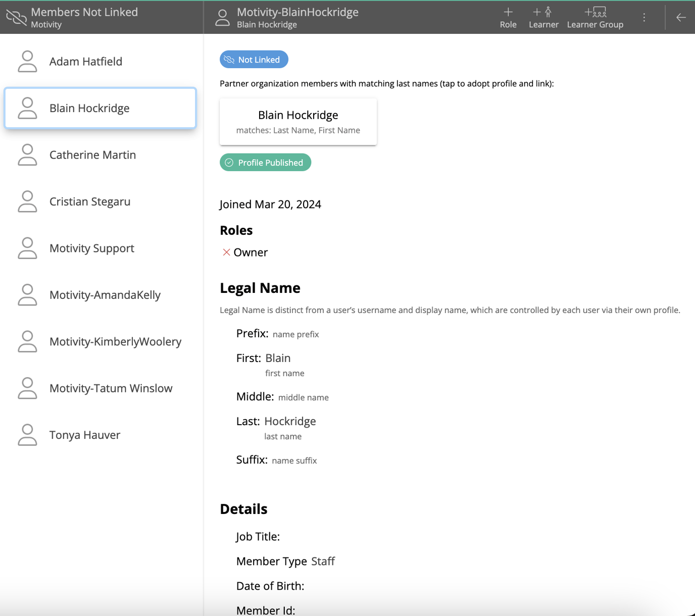Click the add Role plus icon
695x616 pixels.
508,13
